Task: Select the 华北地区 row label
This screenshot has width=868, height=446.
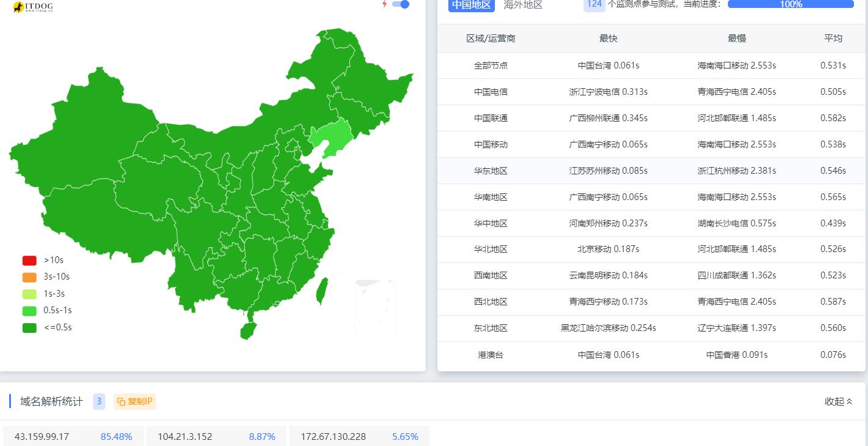Action: pyautogui.click(x=491, y=249)
